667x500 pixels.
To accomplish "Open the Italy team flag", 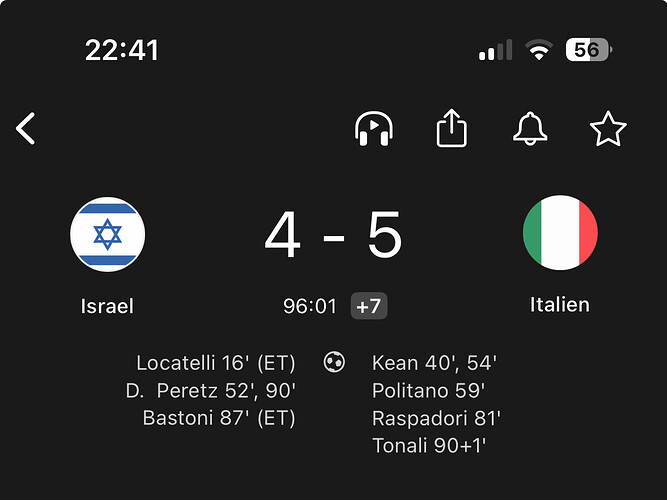I will point(560,234).
